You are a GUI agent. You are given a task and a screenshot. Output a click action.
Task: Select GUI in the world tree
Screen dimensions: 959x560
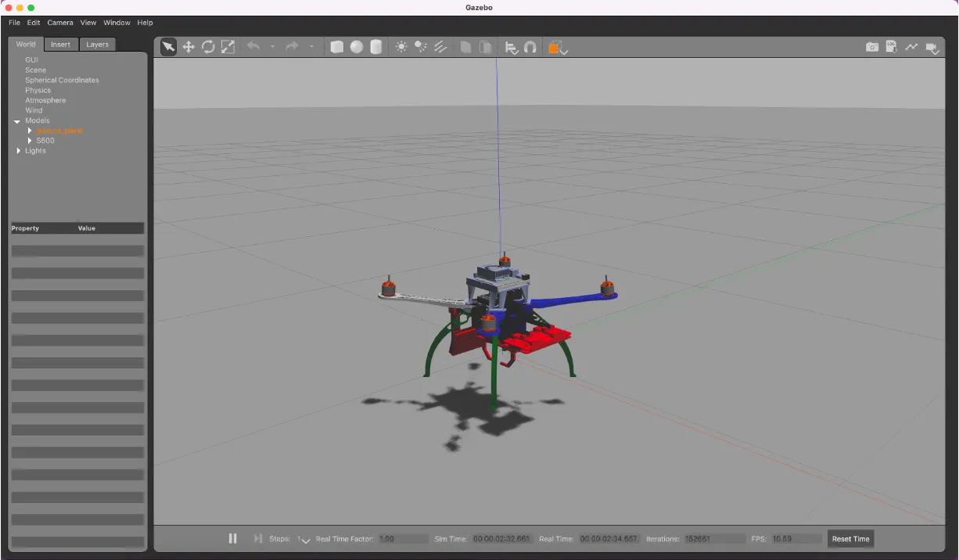pyautogui.click(x=31, y=59)
